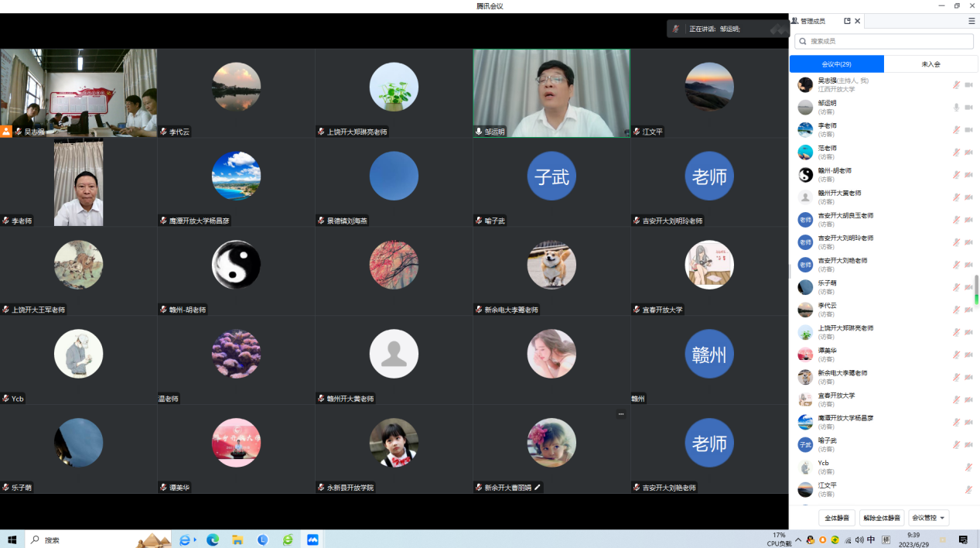Open Microsoft Edge from the taskbar
Viewport: 980px width, 548px height.
tap(212, 539)
